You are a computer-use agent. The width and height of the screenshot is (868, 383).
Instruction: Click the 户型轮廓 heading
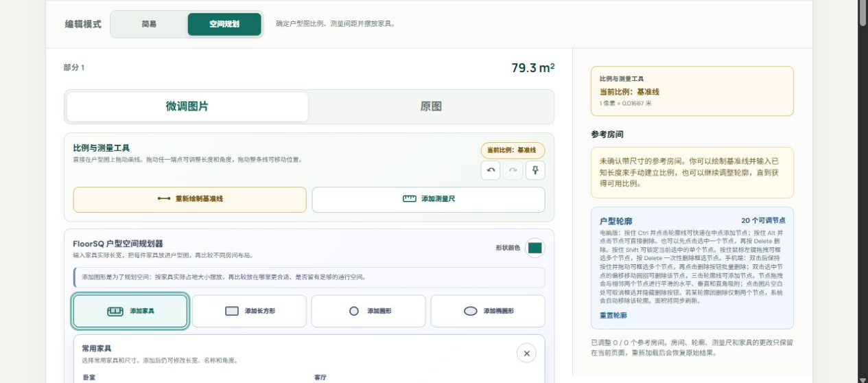[x=616, y=221]
